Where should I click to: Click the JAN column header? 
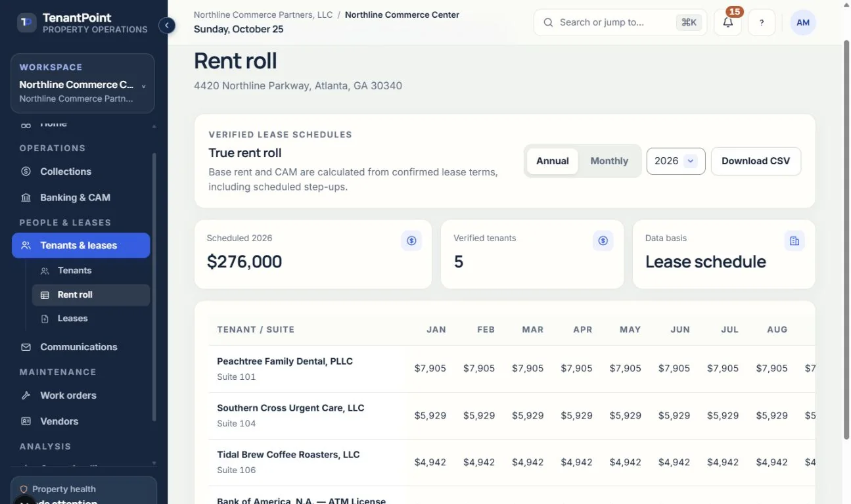click(436, 330)
